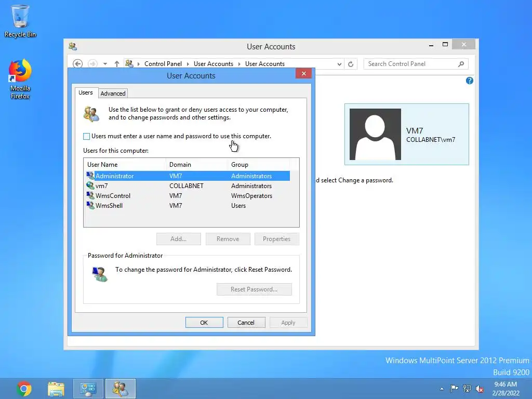
Task: Click the VM7 account picture
Action: (375, 134)
